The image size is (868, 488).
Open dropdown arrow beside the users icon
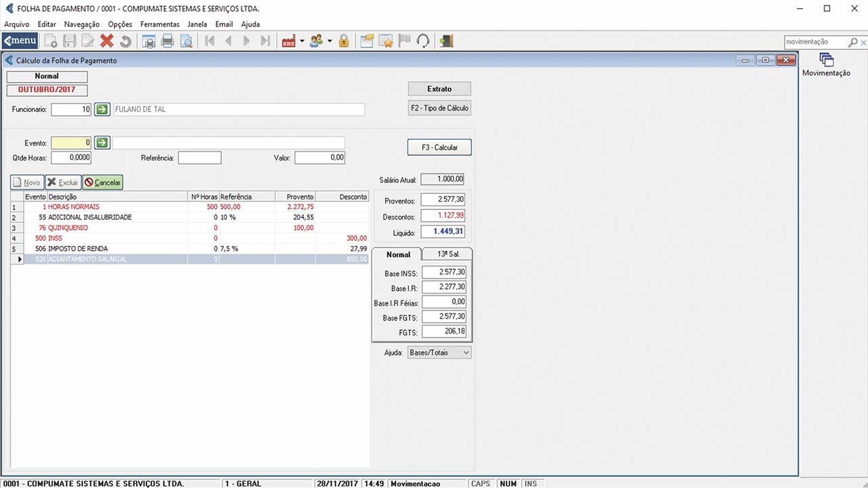pos(330,41)
